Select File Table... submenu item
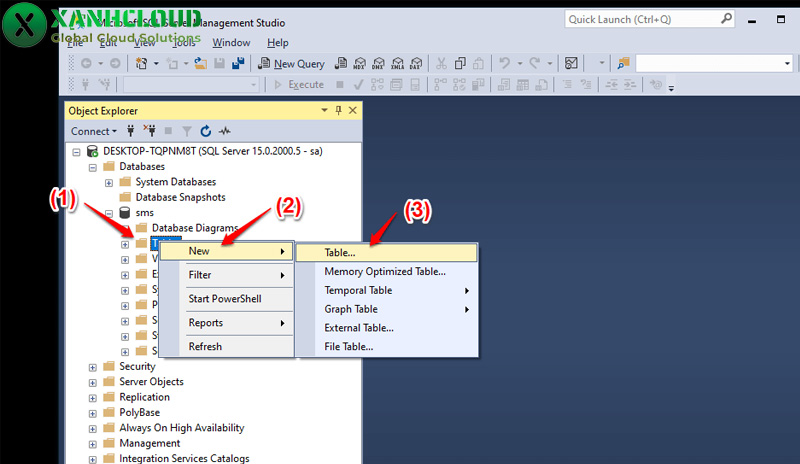800x464 pixels. point(387,347)
